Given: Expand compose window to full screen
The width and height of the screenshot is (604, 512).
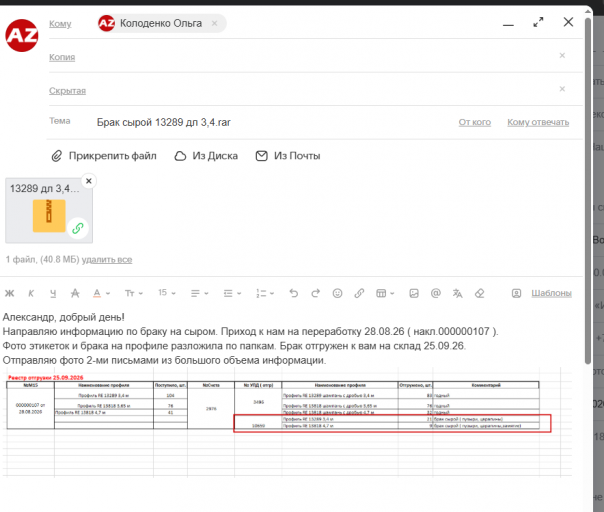Looking at the screenshot, I should [x=538, y=22].
